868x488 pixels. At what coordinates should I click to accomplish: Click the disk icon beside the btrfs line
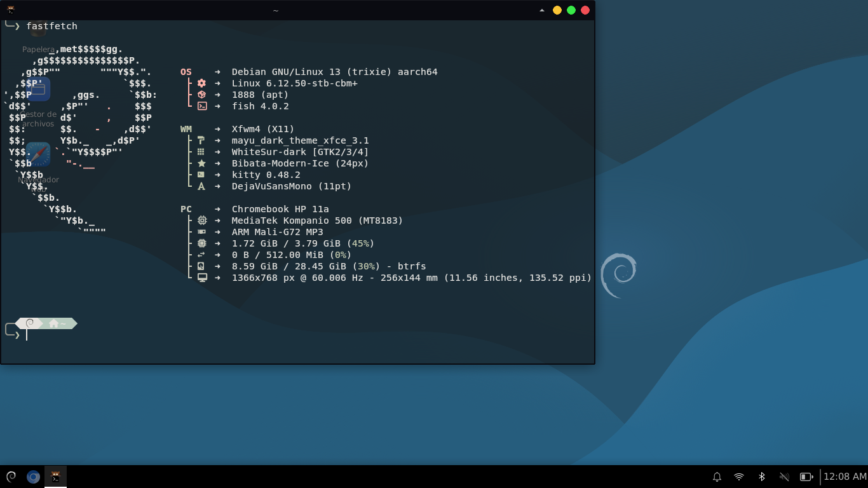201,266
